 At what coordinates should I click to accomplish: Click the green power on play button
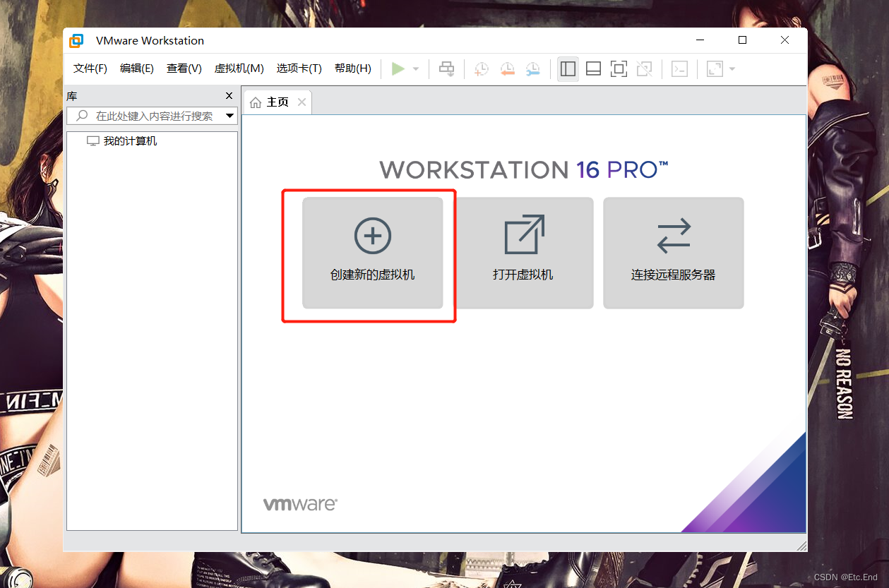pyautogui.click(x=398, y=68)
